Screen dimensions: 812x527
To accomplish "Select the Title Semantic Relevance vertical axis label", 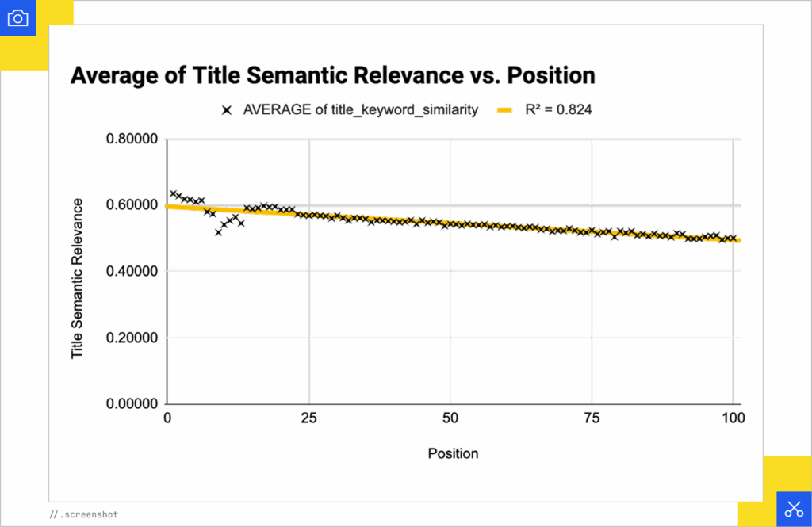I will (77, 278).
